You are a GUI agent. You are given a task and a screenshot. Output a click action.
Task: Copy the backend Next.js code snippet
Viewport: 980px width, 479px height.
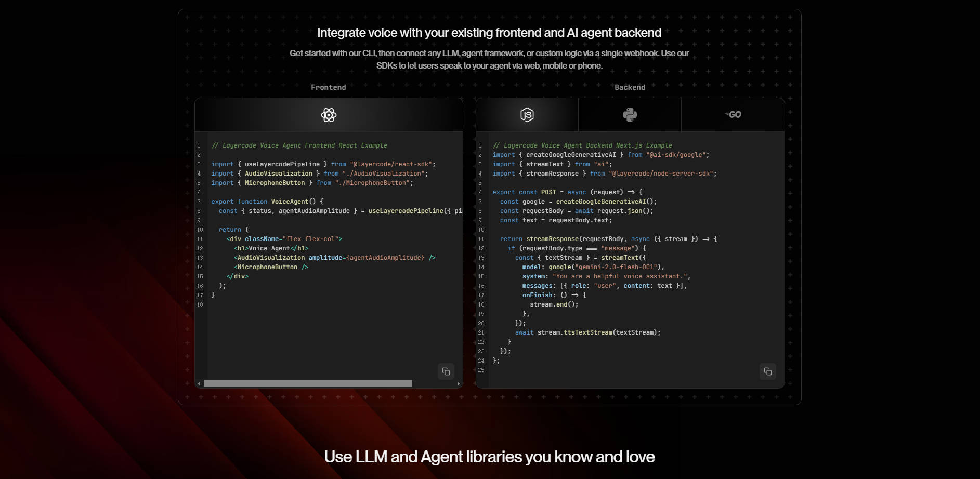point(767,371)
